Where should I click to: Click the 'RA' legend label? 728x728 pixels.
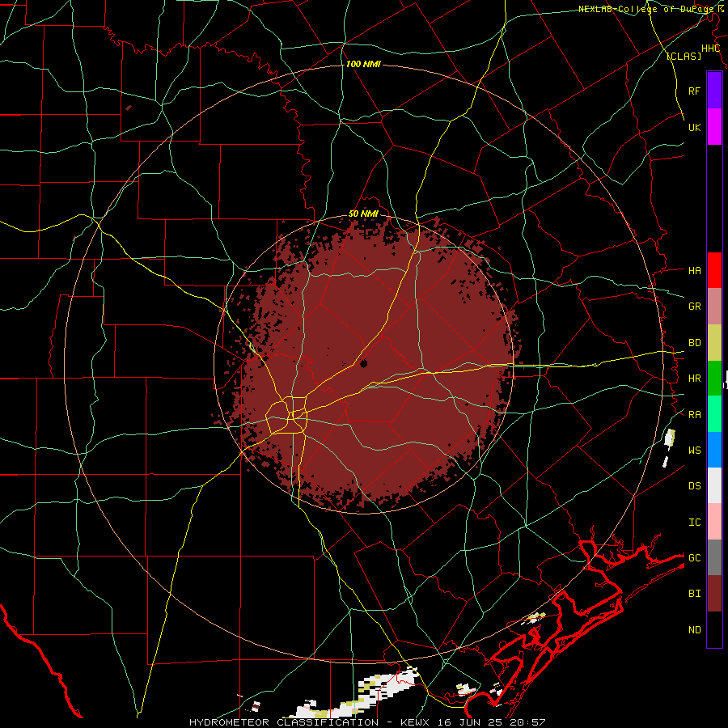[x=694, y=415]
